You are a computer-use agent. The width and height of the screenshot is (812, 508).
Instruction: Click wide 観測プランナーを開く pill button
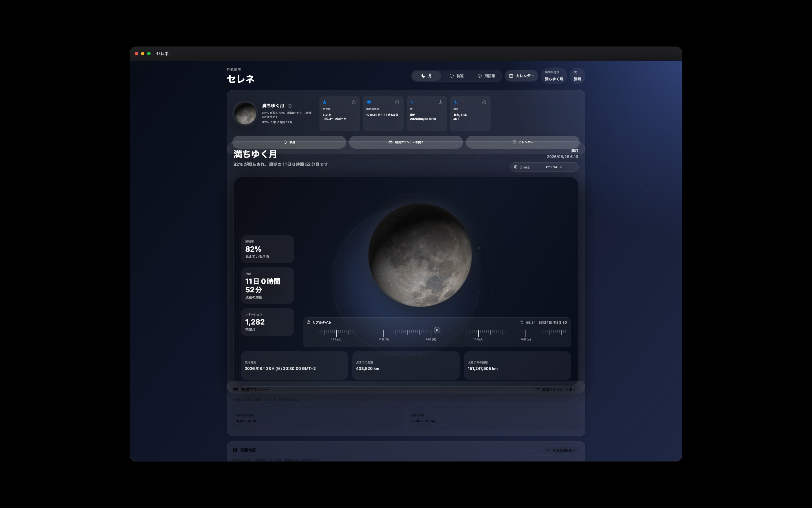(x=406, y=142)
